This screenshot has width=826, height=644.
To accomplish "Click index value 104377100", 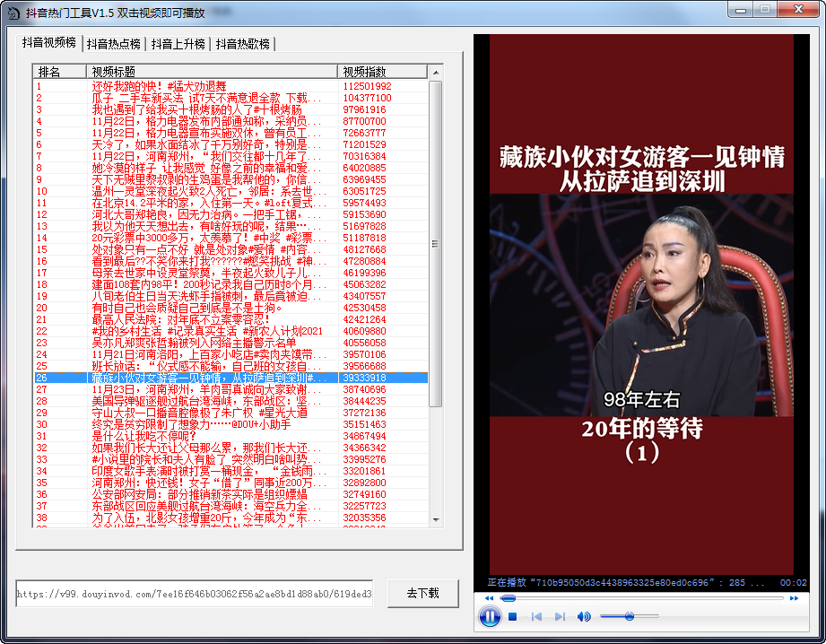I will click(x=367, y=98).
